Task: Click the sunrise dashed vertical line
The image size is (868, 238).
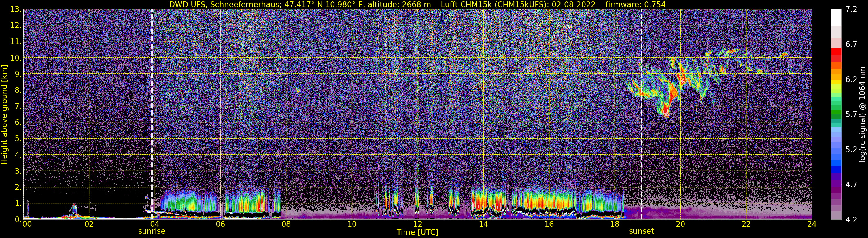Action: 152,114
